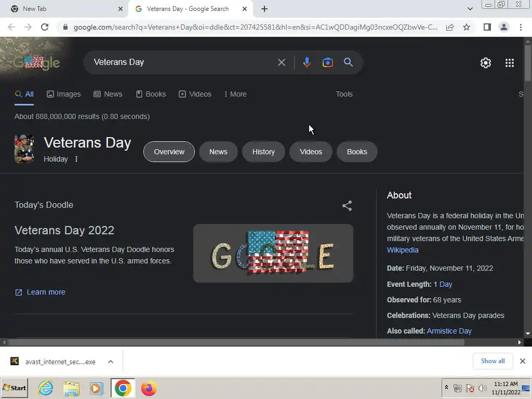Click the address bar URL

pyautogui.click(x=255, y=27)
